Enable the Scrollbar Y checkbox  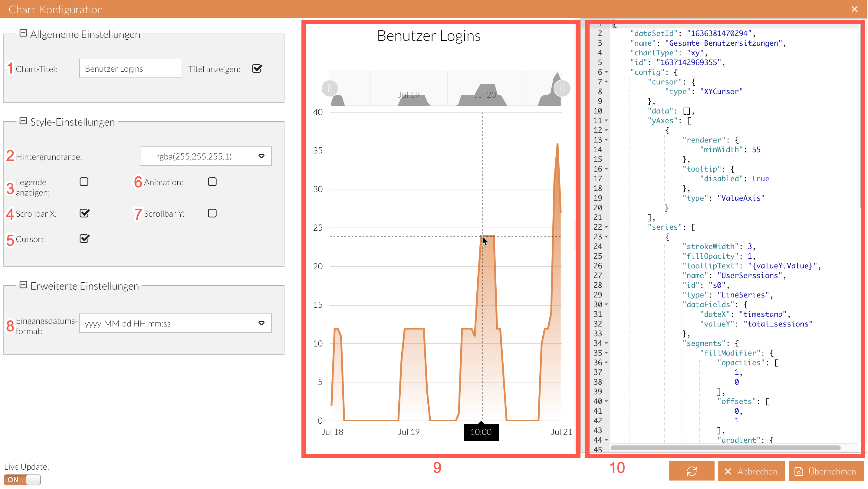212,213
